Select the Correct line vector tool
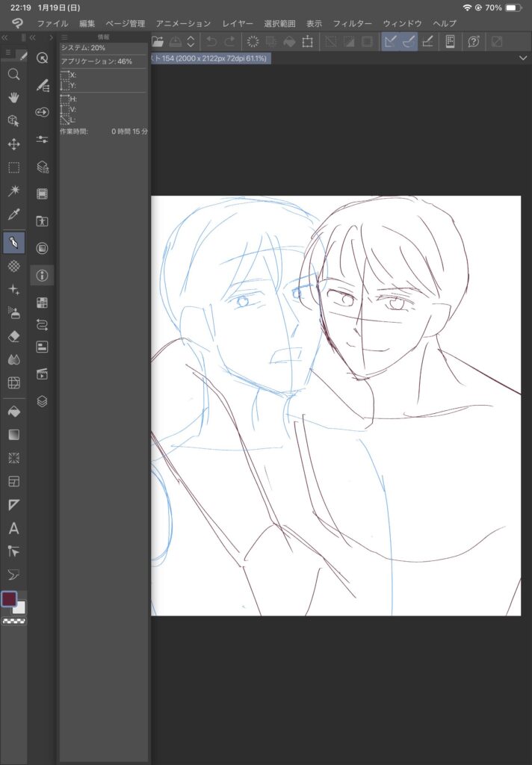The height and width of the screenshot is (765, 532). [x=13, y=552]
